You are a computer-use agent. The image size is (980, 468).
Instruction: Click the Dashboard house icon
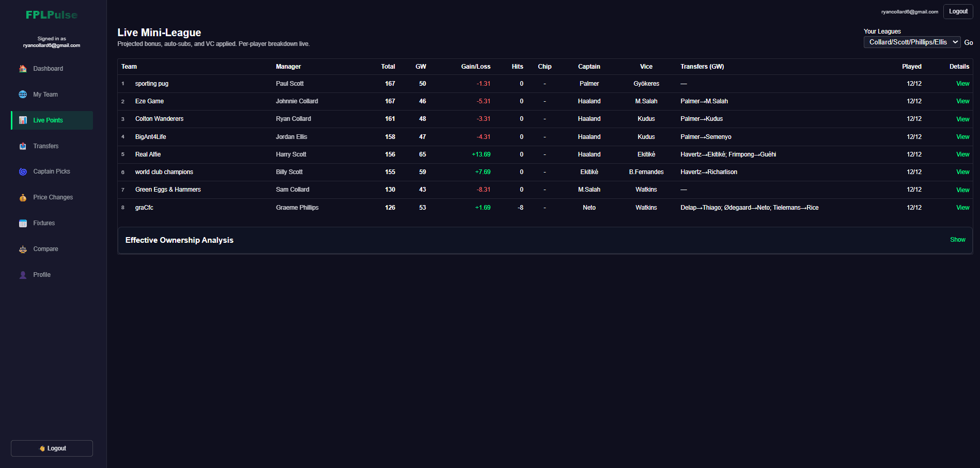(x=23, y=69)
